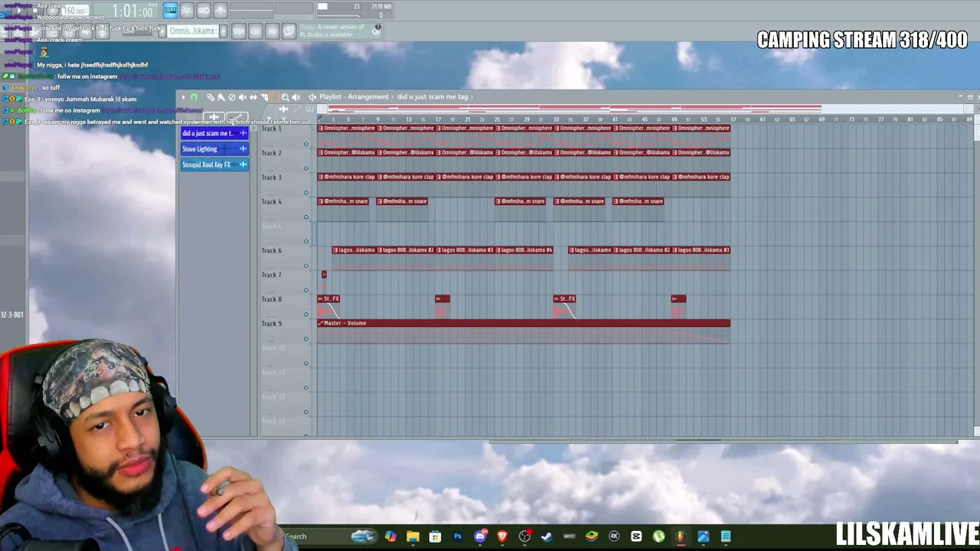Select the Stoopid Xool Key FX clip
This screenshot has height=551, width=980.
(214, 165)
